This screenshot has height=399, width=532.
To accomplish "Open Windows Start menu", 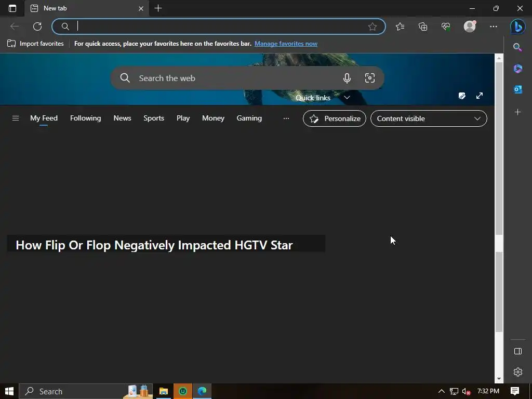I will (x=9, y=391).
